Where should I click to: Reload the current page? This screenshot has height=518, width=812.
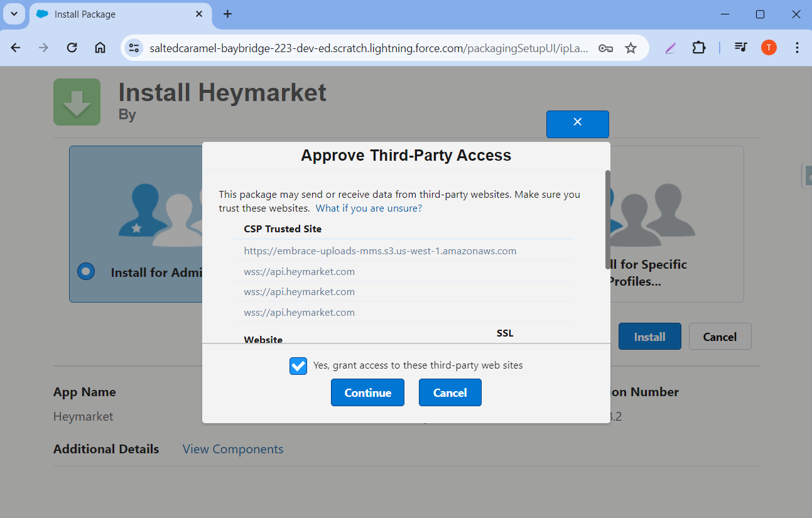[x=72, y=48]
